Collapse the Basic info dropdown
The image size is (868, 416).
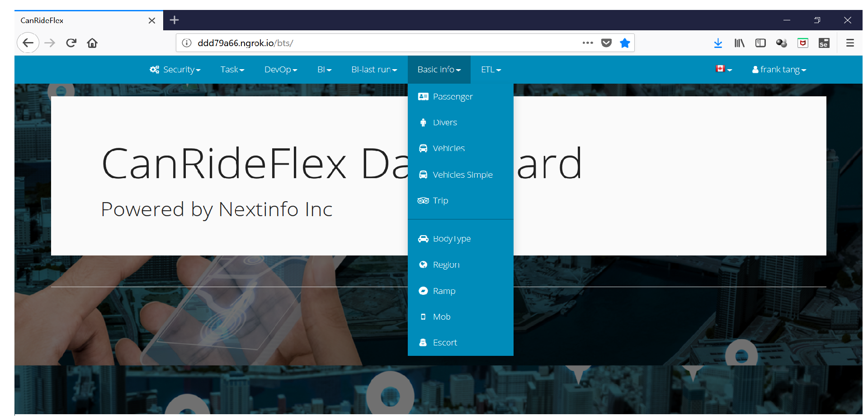439,70
